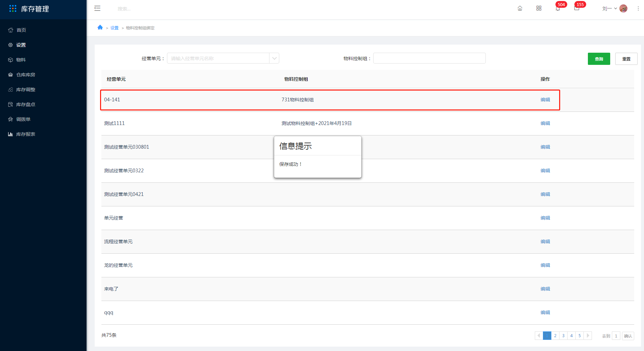Screen dimensions: 644x351
Task: Click the 库存盘点 icon in the sidebar
Action: pos(10,104)
